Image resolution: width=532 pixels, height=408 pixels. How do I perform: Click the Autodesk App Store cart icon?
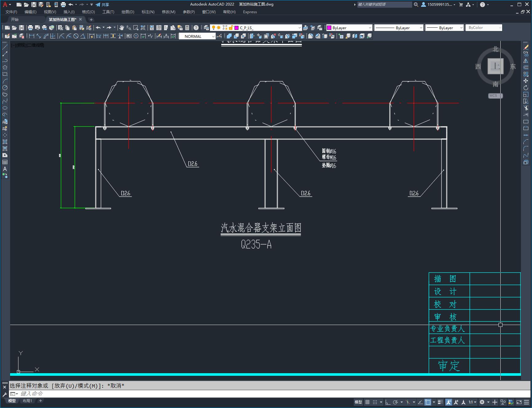[x=461, y=5]
